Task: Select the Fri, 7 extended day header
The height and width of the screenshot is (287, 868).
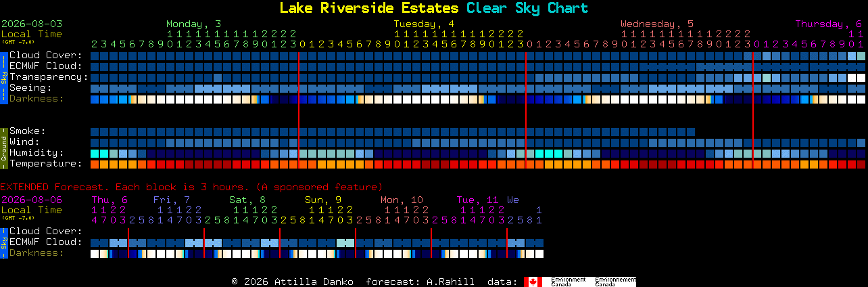Action: pos(172,200)
